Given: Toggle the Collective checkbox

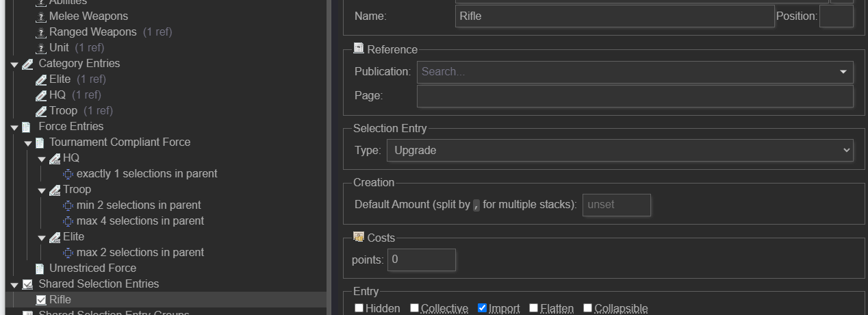Looking at the screenshot, I should pyautogui.click(x=414, y=308).
